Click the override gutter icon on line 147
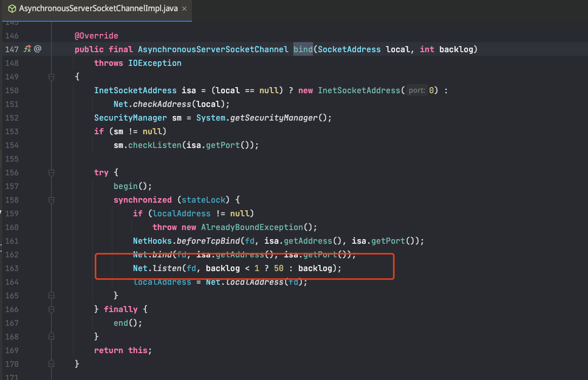Viewport: 588px width, 380px height. 27,49
